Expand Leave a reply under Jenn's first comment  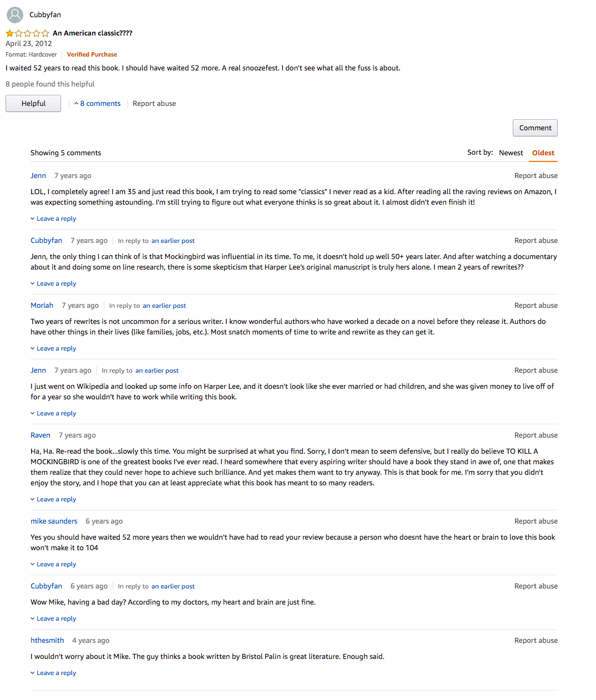53,219
